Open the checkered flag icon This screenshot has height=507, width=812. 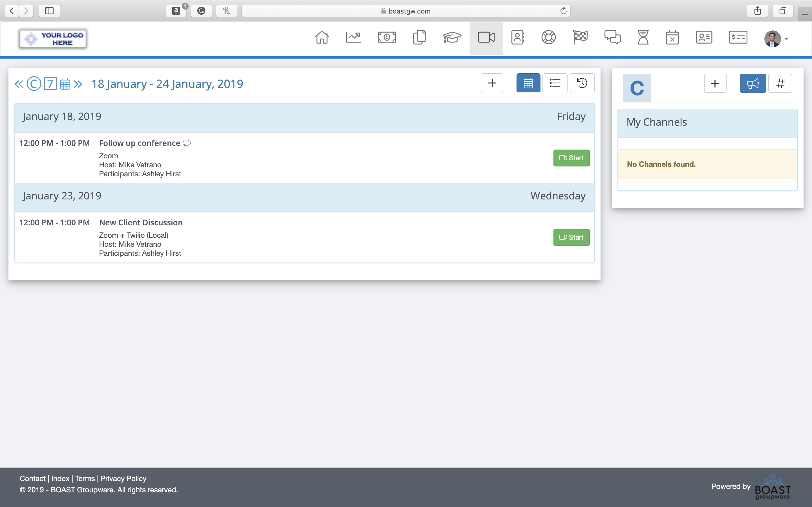(580, 37)
